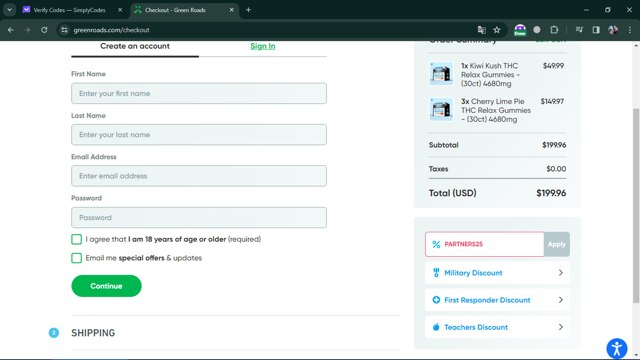Click the Kiwi Kush gummies thumbnail
Screen dimensions: 640x360
(x=441, y=74)
